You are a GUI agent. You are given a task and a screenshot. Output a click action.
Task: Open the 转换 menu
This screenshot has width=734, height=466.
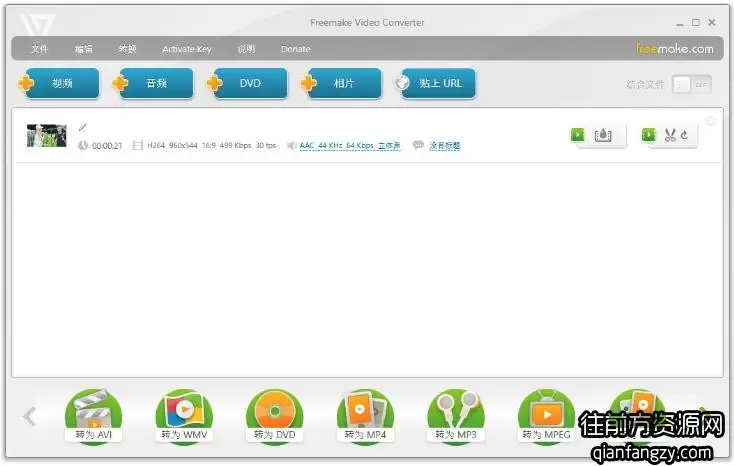point(127,49)
